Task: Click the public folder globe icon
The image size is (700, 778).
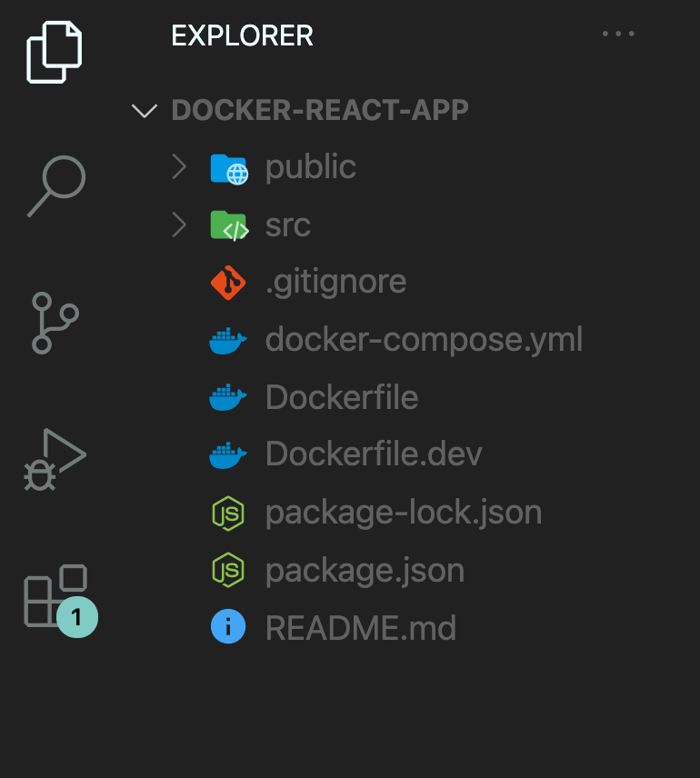Action: pyautogui.click(x=229, y=169)
